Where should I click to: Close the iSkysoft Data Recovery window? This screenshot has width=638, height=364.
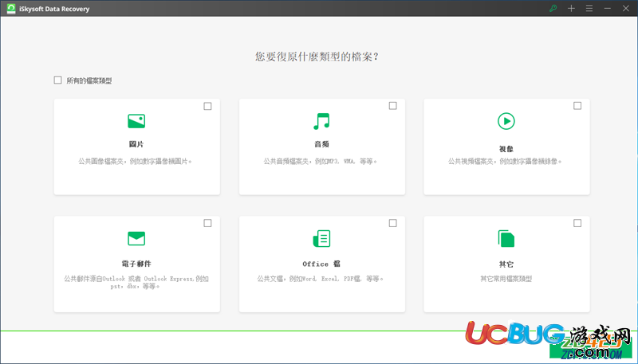626,8
